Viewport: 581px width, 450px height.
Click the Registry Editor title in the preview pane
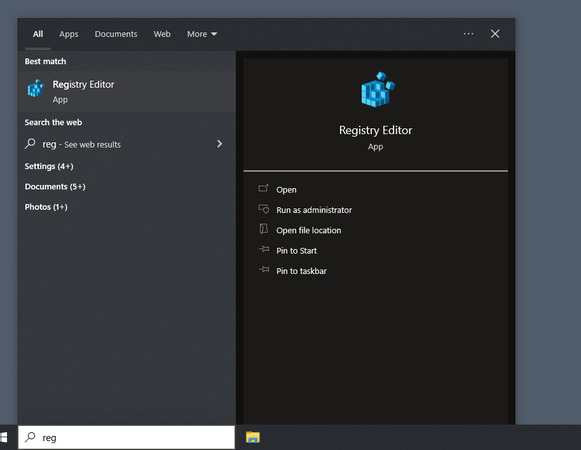pos(375,130)
